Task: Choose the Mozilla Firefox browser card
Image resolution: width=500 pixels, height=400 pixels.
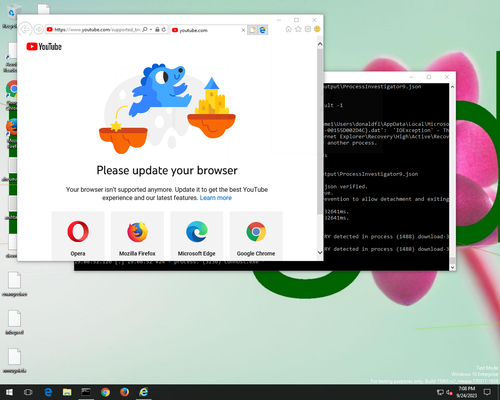Action: 137,236
